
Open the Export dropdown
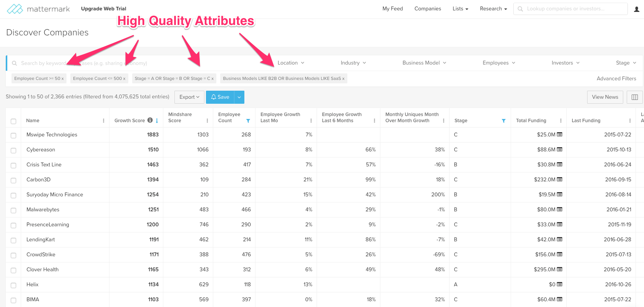tap(189, 97)
